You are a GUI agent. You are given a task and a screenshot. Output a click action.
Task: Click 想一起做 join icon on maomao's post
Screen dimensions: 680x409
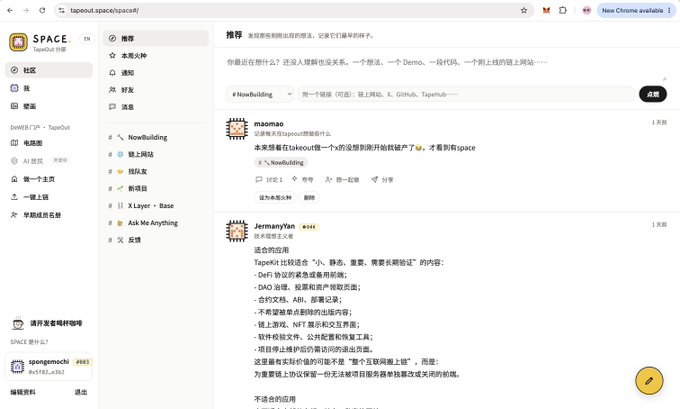(x=342, y=180)
